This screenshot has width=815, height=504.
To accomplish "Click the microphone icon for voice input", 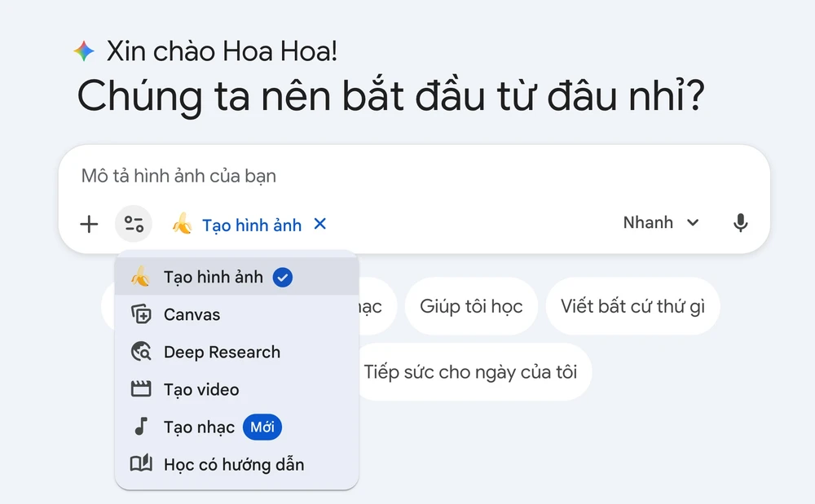I will [740, 222].
